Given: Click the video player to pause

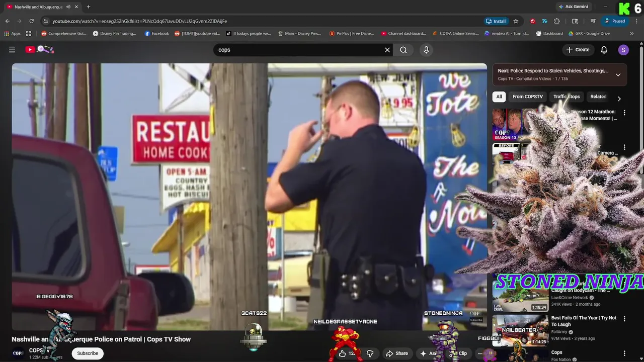Looking at the screenshot, I should pyautogui.click(x=249, y=197).
